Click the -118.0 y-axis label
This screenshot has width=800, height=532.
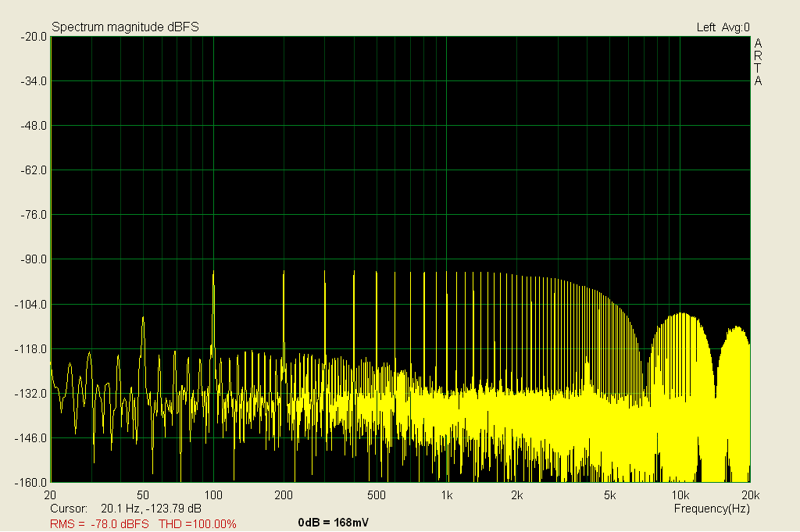click(x=31, y=349)
